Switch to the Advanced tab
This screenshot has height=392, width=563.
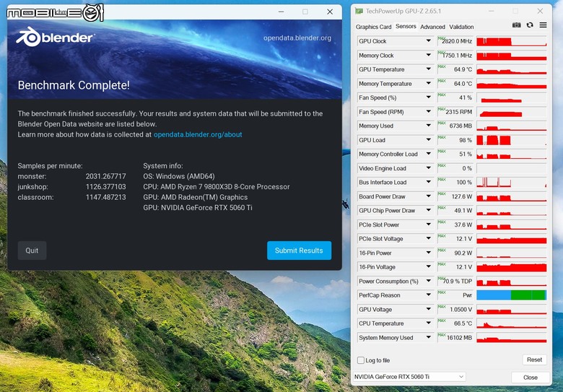[x=432, y=27]
